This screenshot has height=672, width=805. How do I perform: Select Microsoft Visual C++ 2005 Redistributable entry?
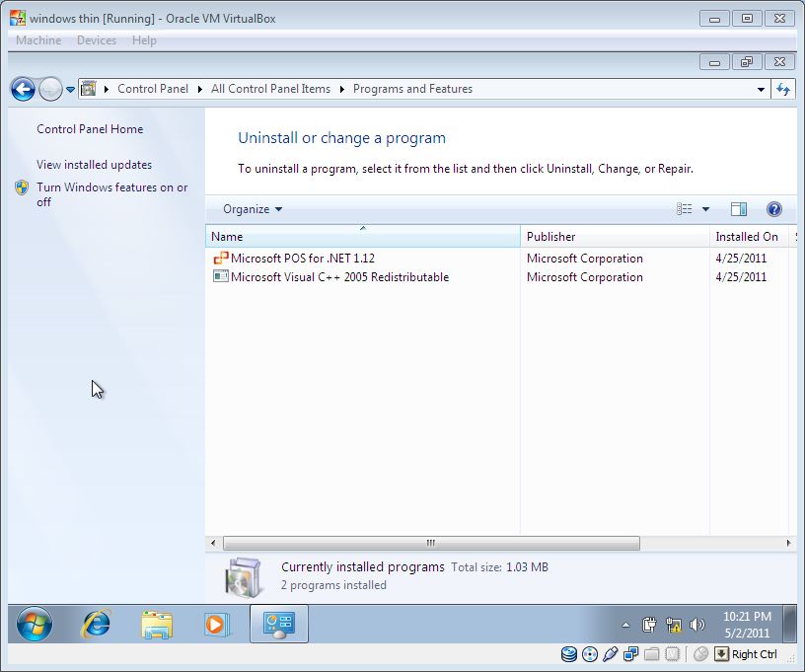[340, 277]
